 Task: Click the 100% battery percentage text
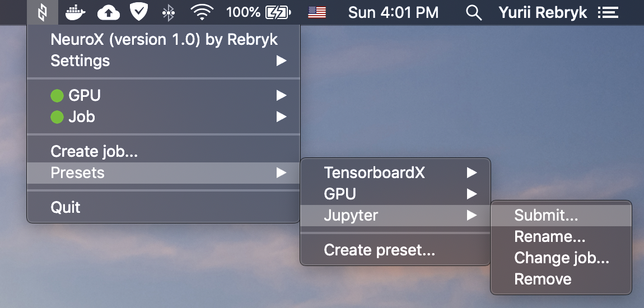tap(243, 13)
